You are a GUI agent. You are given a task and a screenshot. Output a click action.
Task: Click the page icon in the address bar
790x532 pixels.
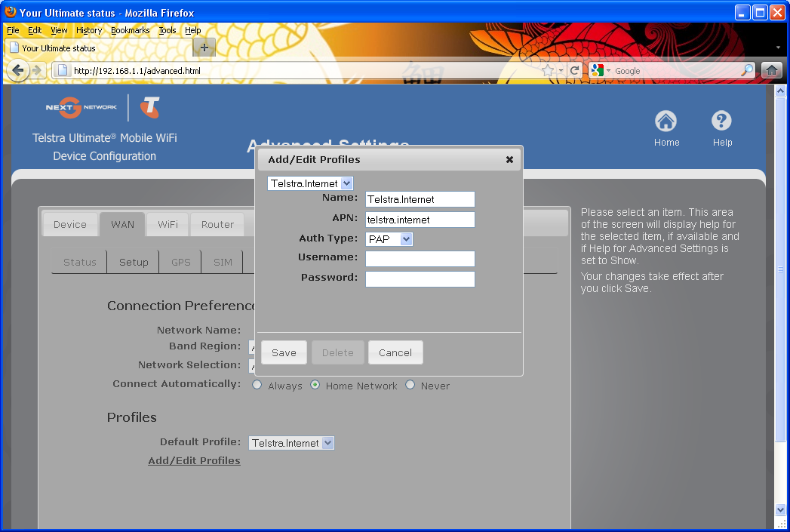click(63, 70)
